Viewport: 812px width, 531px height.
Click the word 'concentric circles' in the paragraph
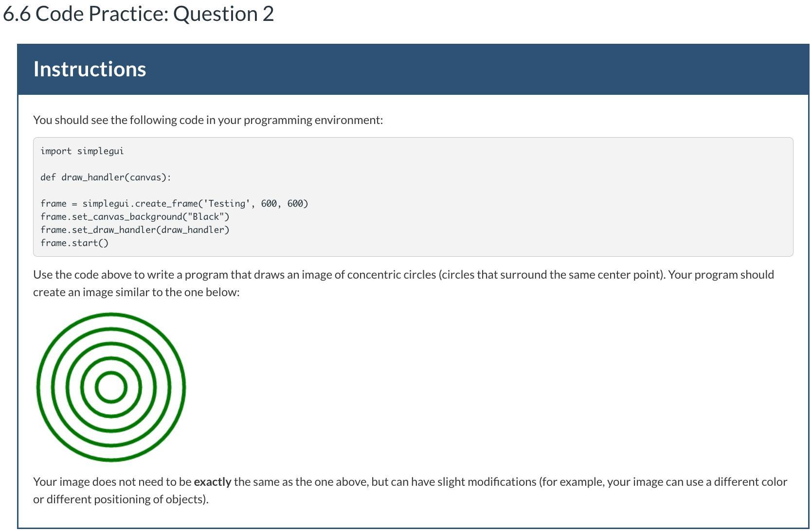pyautogui.click(x=391, y=275)
